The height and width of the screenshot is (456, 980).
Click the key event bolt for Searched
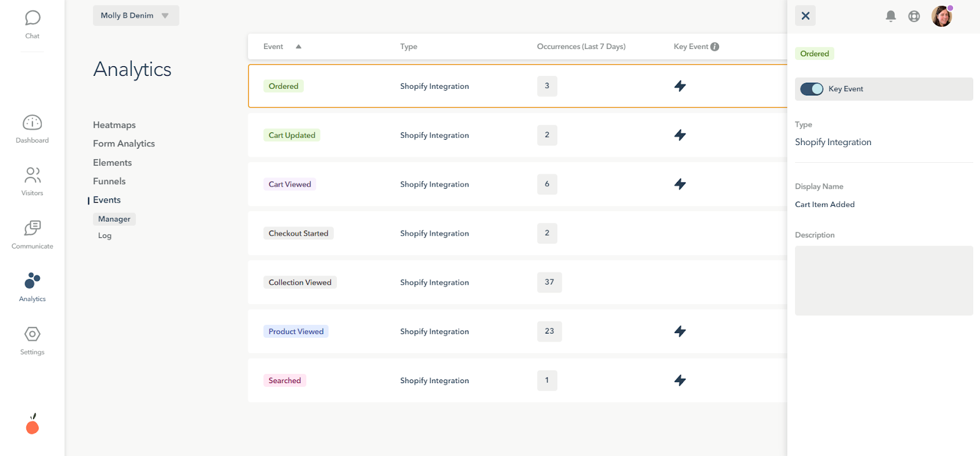tap(680, 380)
